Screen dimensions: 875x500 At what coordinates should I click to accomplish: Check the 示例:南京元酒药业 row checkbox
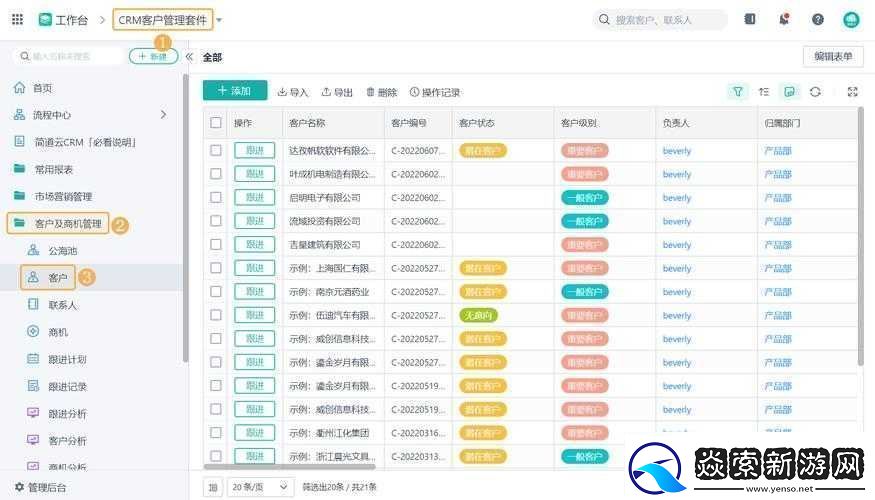(216, 291)
